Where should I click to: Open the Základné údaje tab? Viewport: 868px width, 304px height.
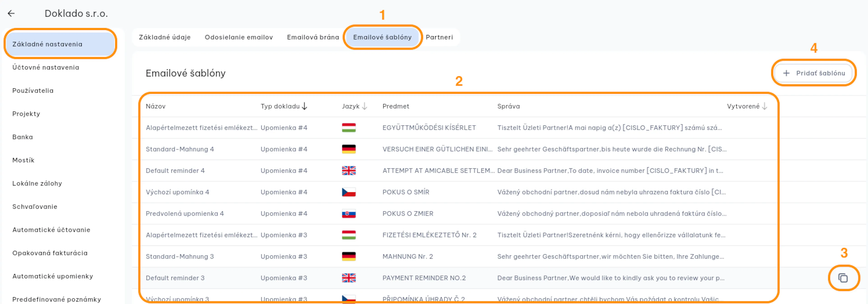[164, 37]
